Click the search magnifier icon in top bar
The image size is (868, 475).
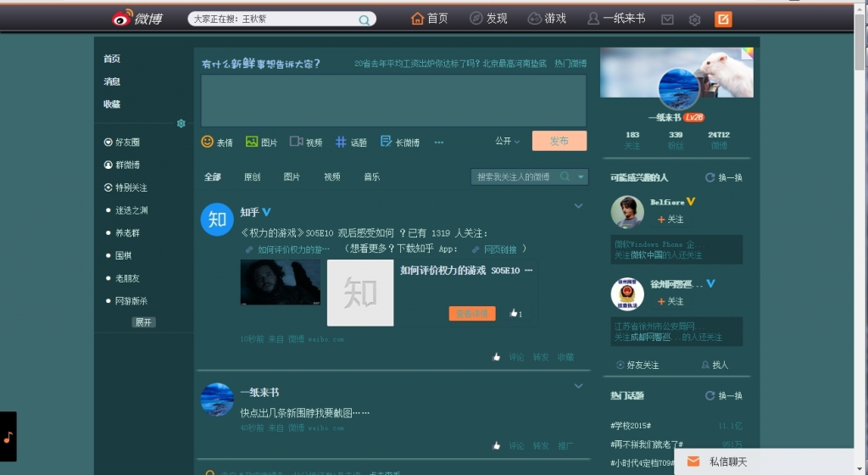tap(364, 20)
